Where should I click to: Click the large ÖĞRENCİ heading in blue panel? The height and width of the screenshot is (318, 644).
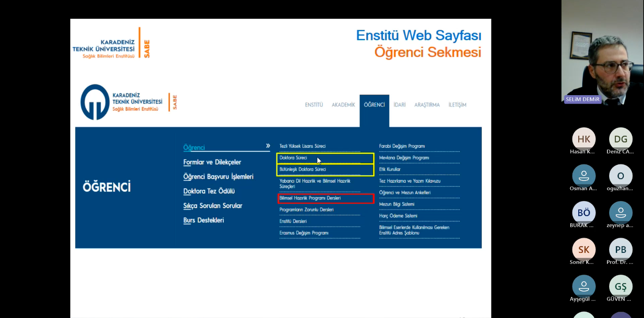[106, 187]
